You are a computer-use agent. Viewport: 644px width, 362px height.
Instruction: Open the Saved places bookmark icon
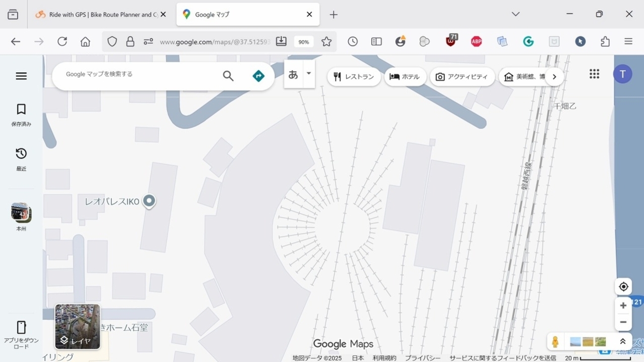click(21, 109)
